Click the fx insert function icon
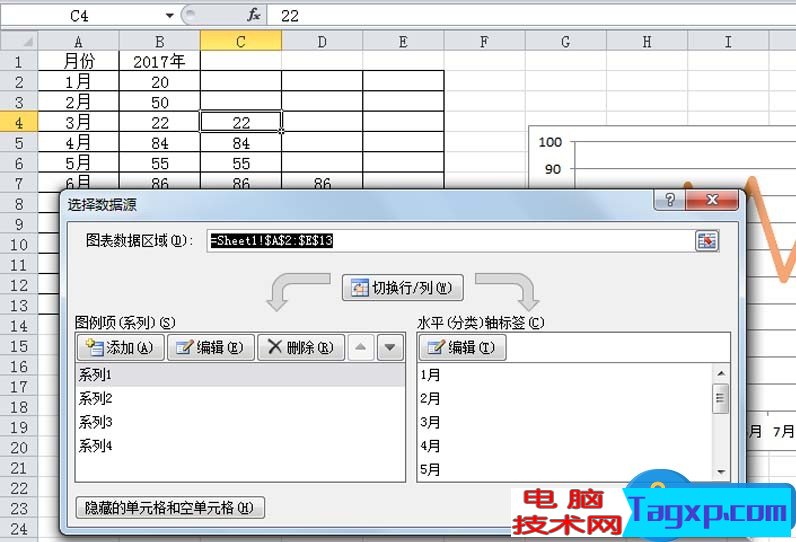Image resolution: width=796 pixels, height=542 pixels. (254, 15)
